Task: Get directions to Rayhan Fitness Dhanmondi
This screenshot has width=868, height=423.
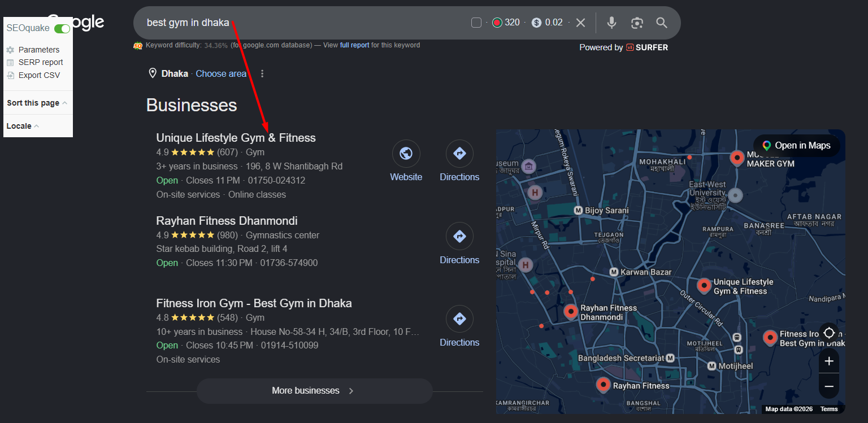Action: point(459,237)
